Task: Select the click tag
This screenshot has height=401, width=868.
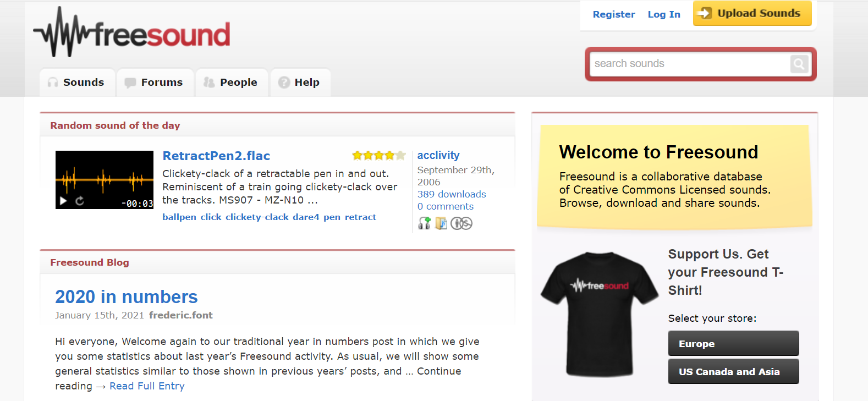Action: (211, 217)
